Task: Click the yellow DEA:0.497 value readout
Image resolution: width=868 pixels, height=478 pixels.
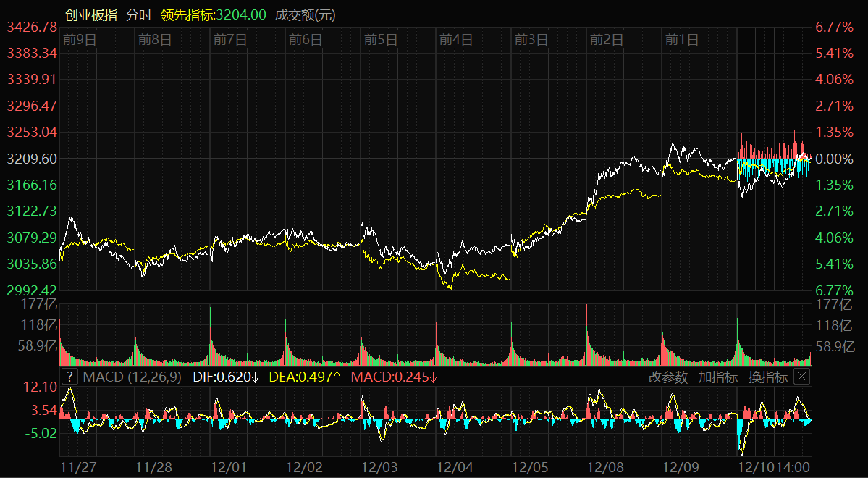Action: (305, 377)
